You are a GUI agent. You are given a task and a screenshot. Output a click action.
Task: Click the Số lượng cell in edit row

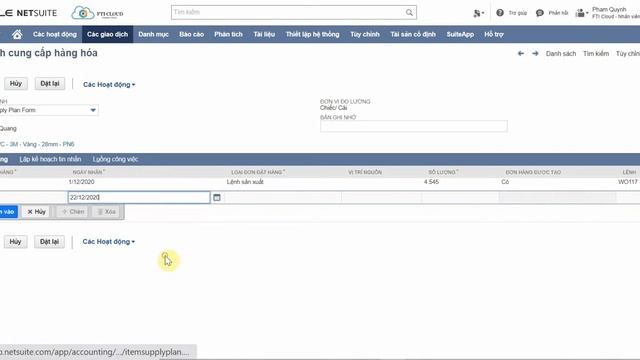(460, 198)
